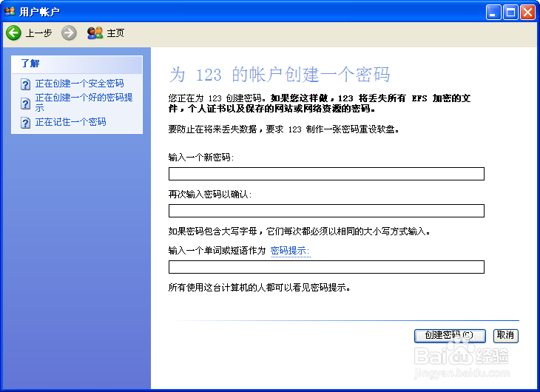Click help icon beside 正在记住一个密码
The height and width of the screenshot is (392, 540).
click(x=25, y=123)
